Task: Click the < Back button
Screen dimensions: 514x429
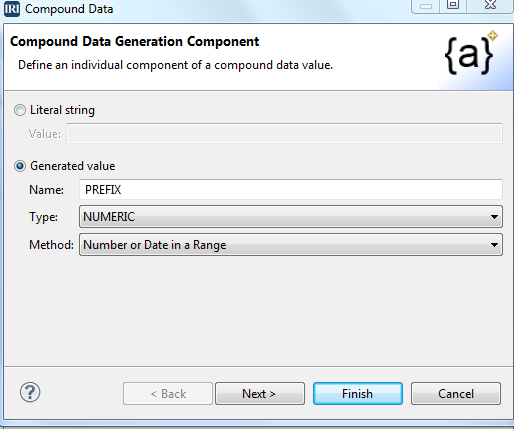Action: pyautogui.click(x=168, y=394)
